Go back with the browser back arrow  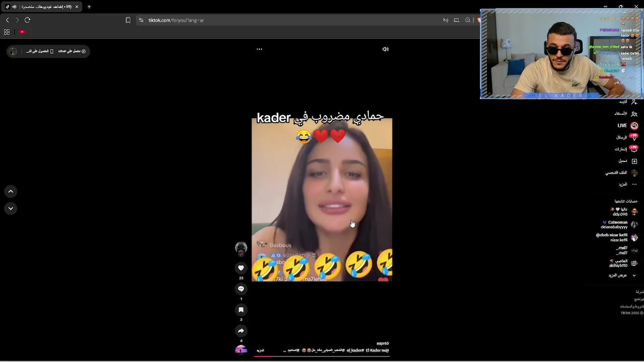(7, 20)
